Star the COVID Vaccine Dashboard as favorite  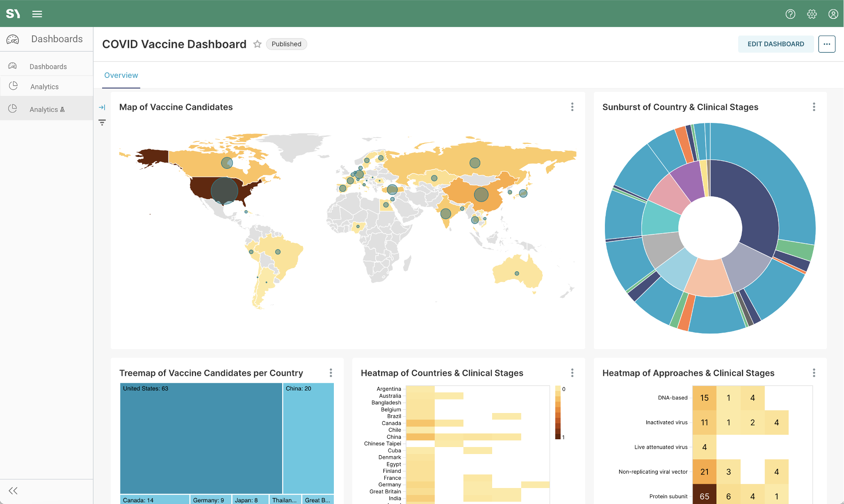257,44
